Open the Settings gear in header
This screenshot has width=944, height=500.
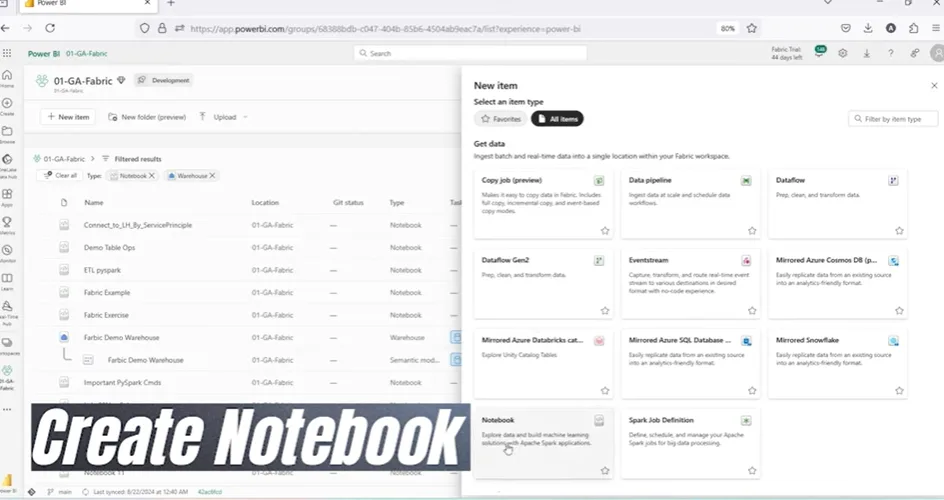click(843, 53)
